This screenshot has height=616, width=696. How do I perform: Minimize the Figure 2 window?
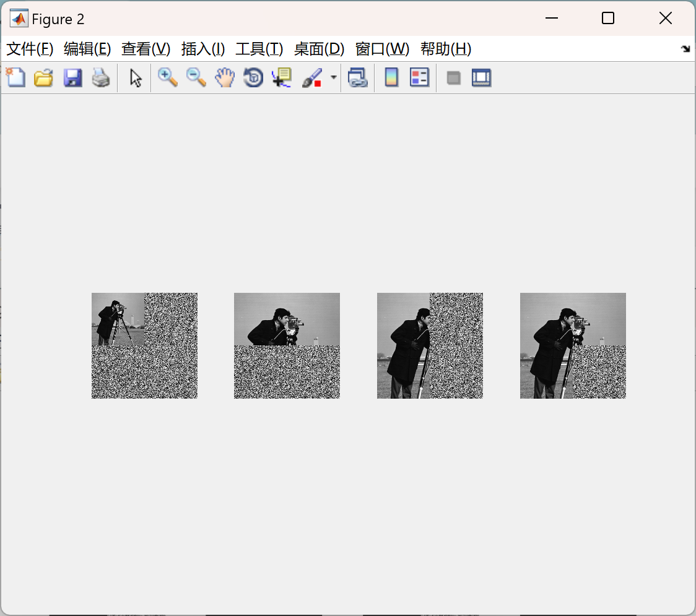pos(551,18)
